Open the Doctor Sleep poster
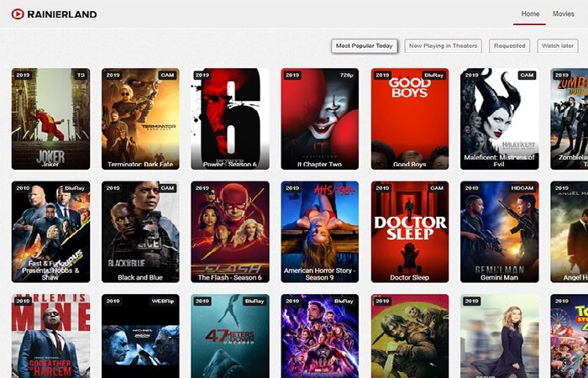The image size is (588, 378). (410, 232)
